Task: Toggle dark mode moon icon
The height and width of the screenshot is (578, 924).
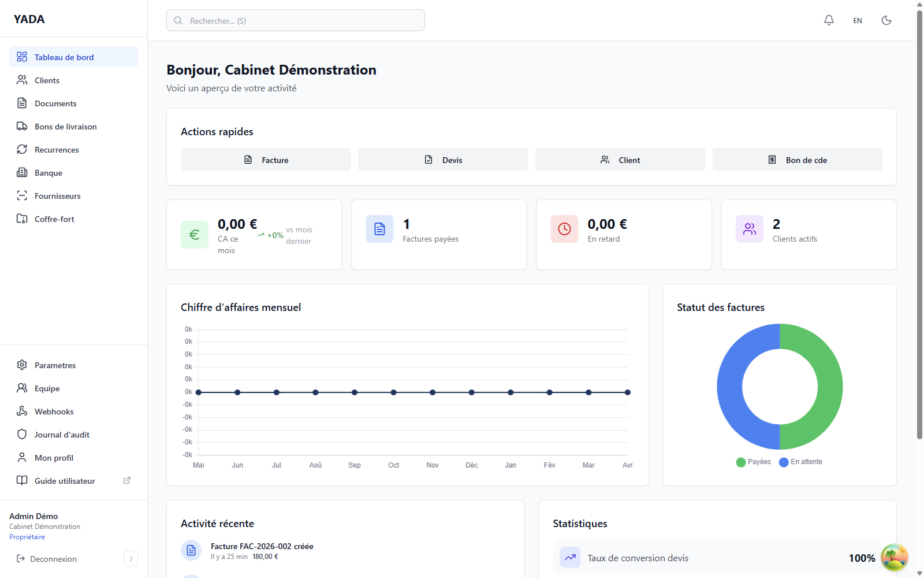Action: click(886, 20)
